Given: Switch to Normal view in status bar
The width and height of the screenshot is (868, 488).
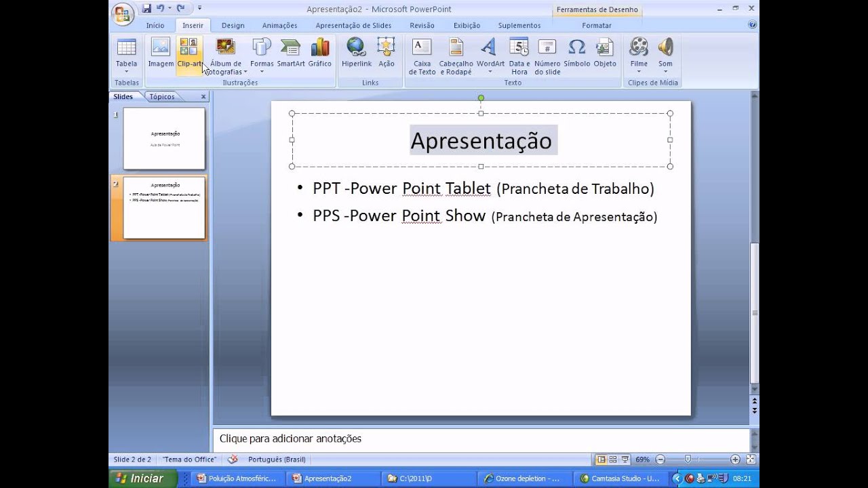Looking at the screenshot, I should point(601,460).
